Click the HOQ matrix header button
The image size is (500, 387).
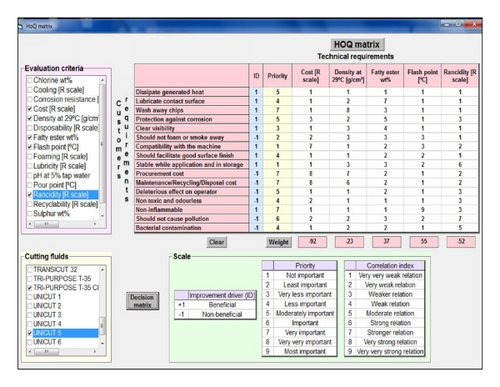357,44
